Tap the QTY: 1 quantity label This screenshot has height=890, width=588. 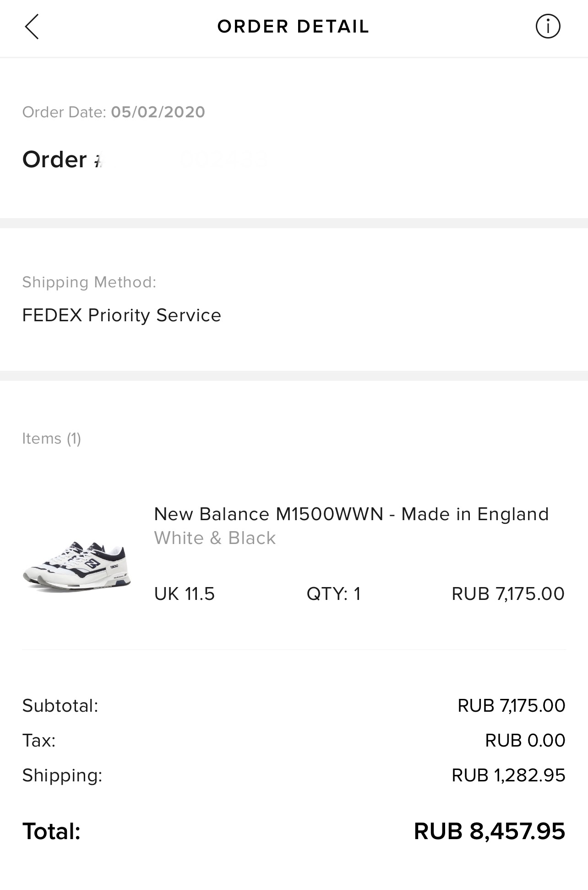334,594
